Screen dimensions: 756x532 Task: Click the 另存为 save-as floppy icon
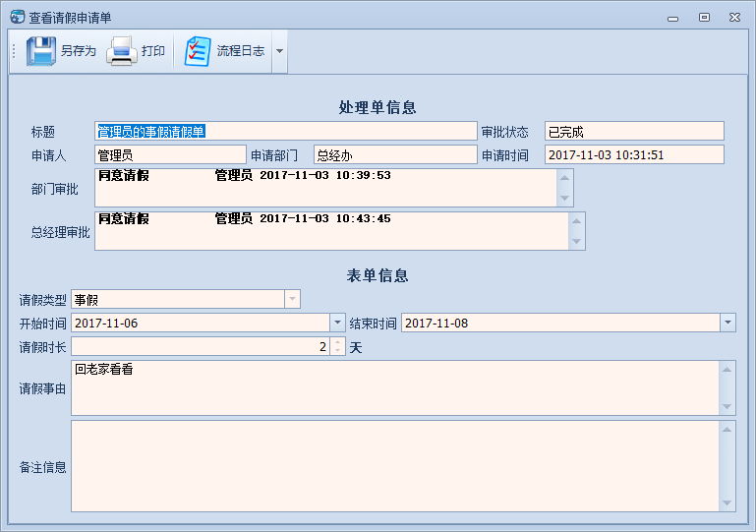[41, 51]
